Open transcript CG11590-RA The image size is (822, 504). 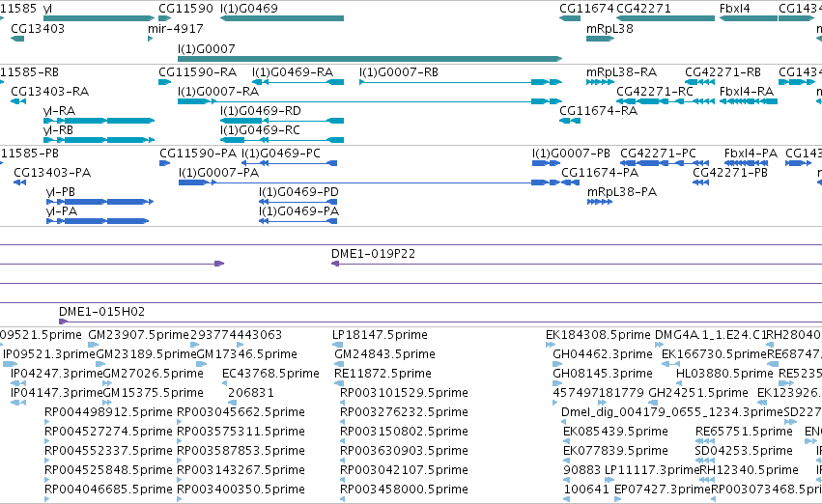point(198,72)
